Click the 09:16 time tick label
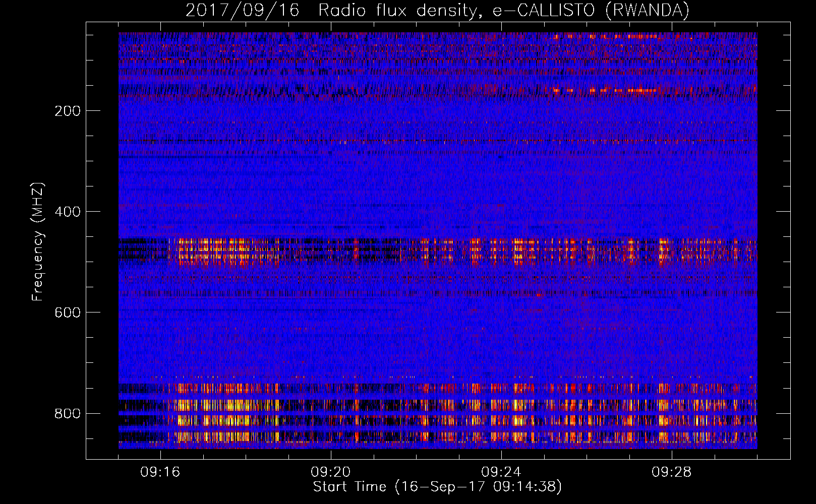 tap(160, 472)
